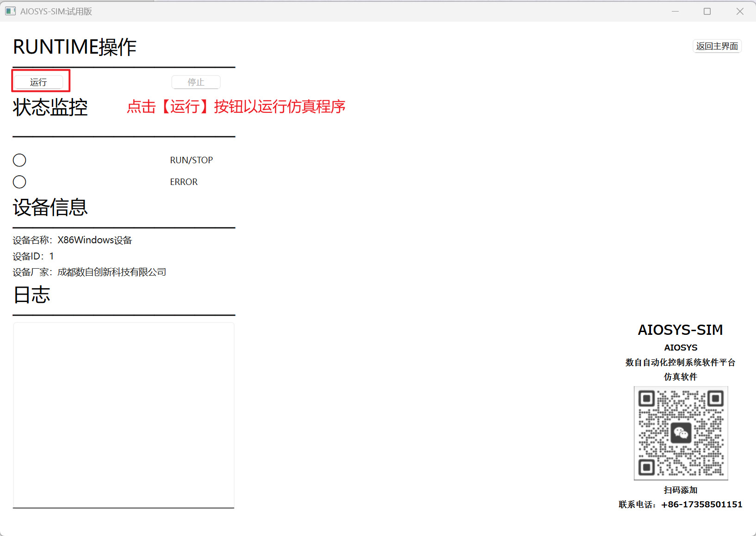Viewport: 756px width, 536px height.
Task: Click the contact phone +86-17358501151
Action: click(702, 505)
